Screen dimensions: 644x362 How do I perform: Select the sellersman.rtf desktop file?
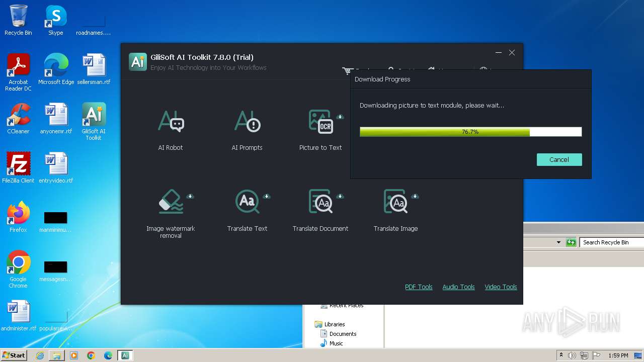(x=94, y=69)
